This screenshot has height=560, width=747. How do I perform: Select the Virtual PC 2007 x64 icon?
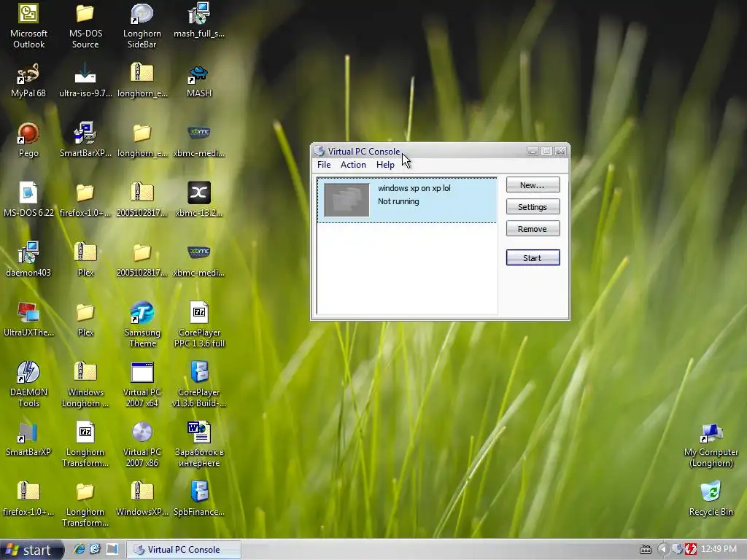coord(142,384)
